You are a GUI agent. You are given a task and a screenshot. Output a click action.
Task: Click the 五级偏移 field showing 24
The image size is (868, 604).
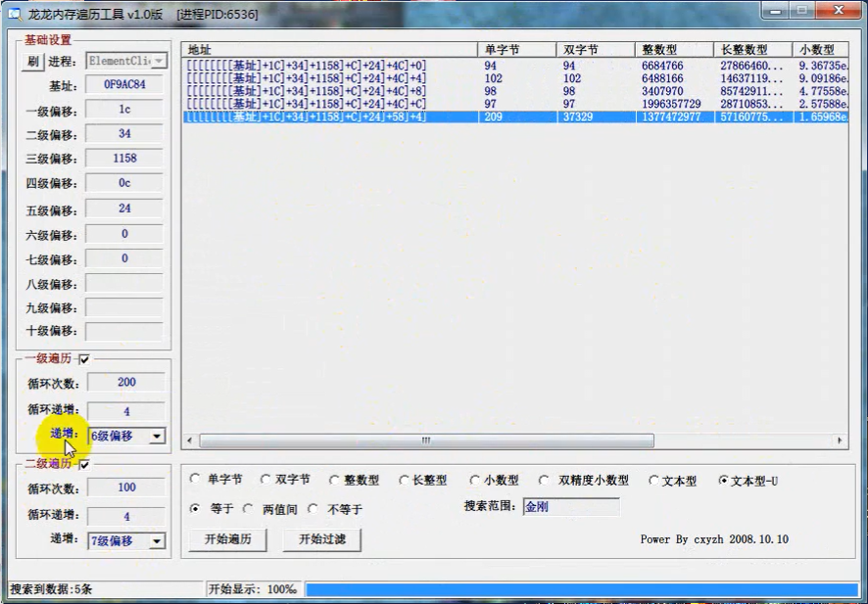pyautogui.click(x=124, y=209)
